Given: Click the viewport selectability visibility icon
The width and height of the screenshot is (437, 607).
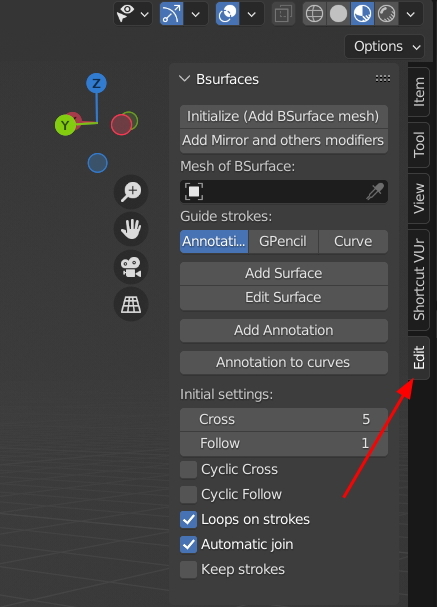Looking at the screenshot, I should coord(126,14).
